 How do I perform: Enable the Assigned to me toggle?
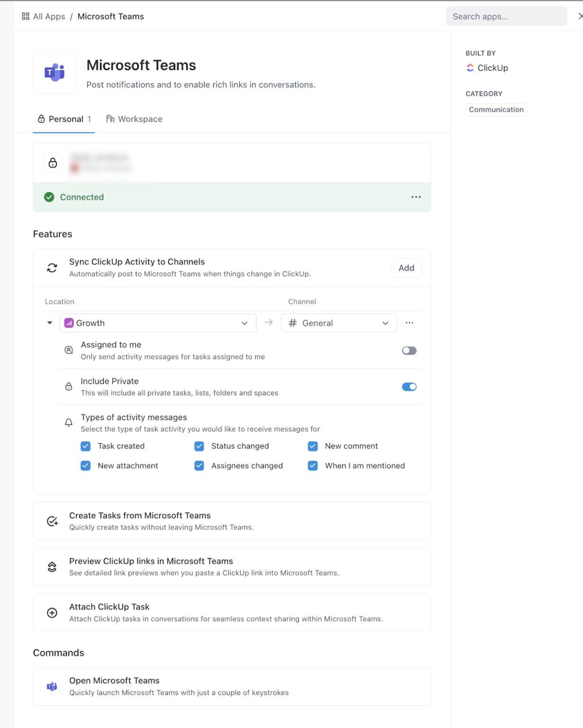(409, 350)
